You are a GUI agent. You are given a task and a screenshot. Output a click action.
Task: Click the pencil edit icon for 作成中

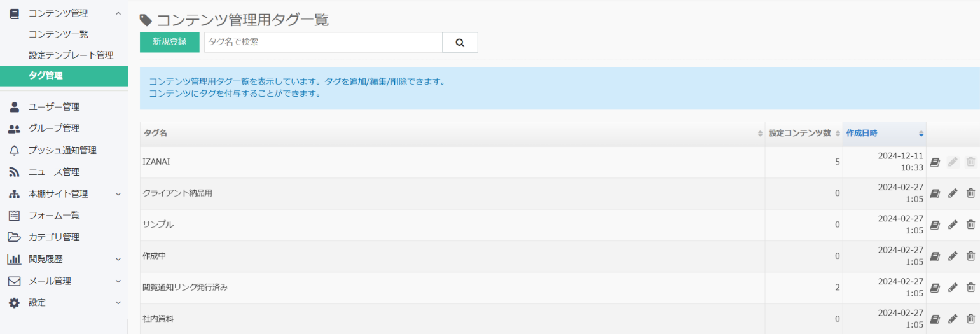pos(952,256)
